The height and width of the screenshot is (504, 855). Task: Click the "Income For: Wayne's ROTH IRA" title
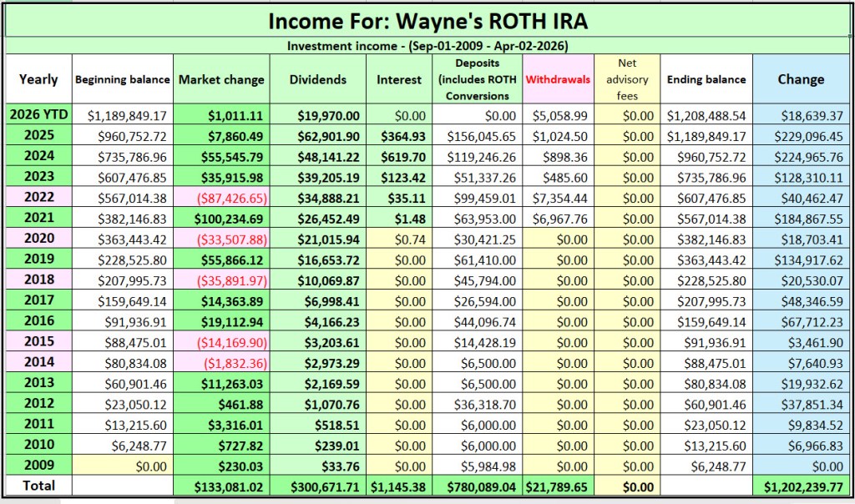coord(427,19)
